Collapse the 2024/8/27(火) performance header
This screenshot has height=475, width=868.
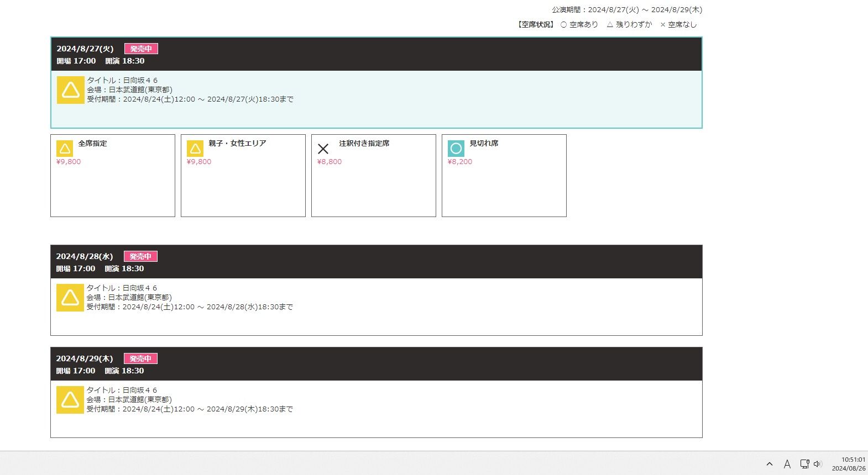click(377, 54)
